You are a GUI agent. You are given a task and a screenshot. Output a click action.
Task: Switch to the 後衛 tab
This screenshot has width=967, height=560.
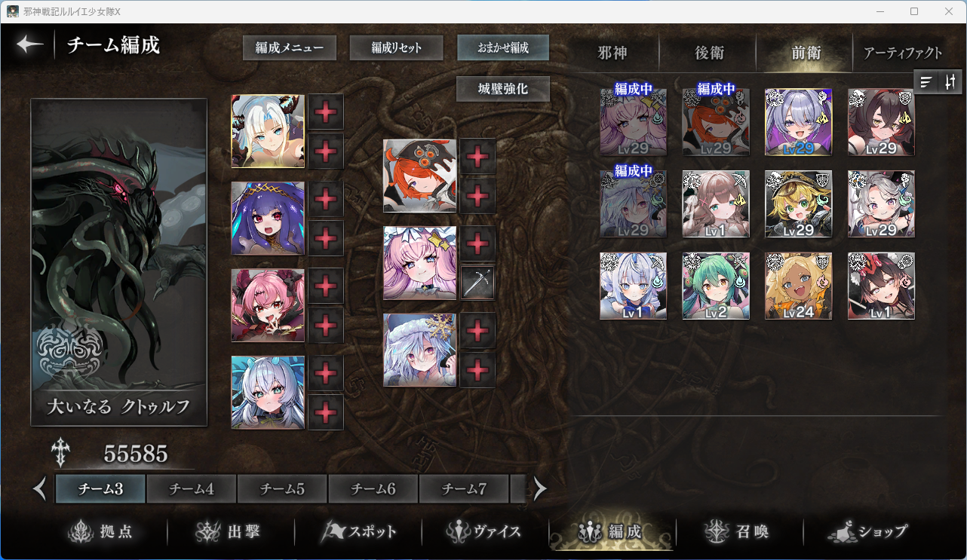pyautogui.click(x=709, y=53)
